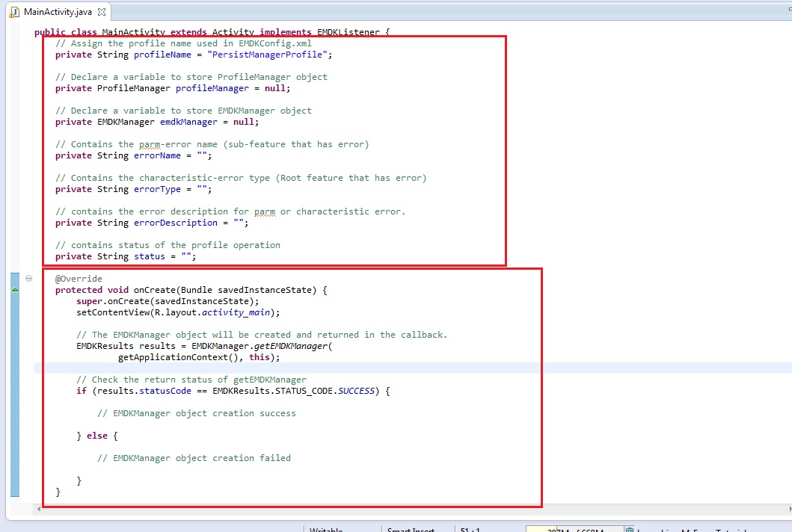792x532 pixels.
Task: Place cursor on highlighted empty line
Action: click(299, 368)
